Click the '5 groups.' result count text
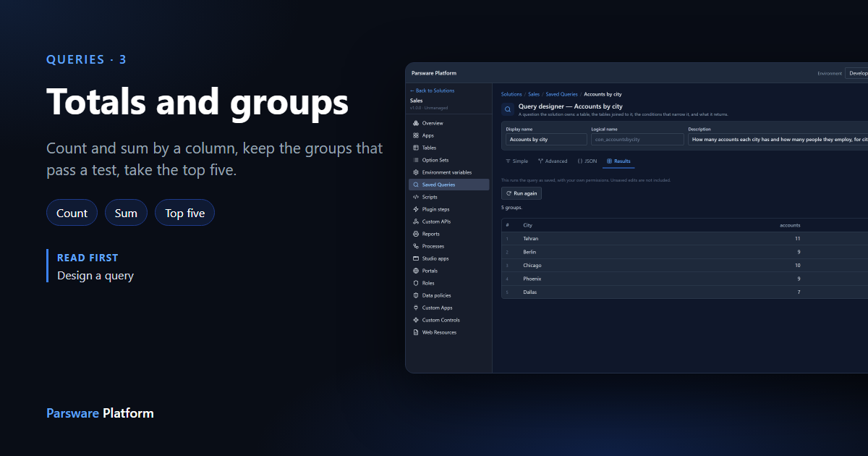The image size is (868, 456). coord(511,208)
